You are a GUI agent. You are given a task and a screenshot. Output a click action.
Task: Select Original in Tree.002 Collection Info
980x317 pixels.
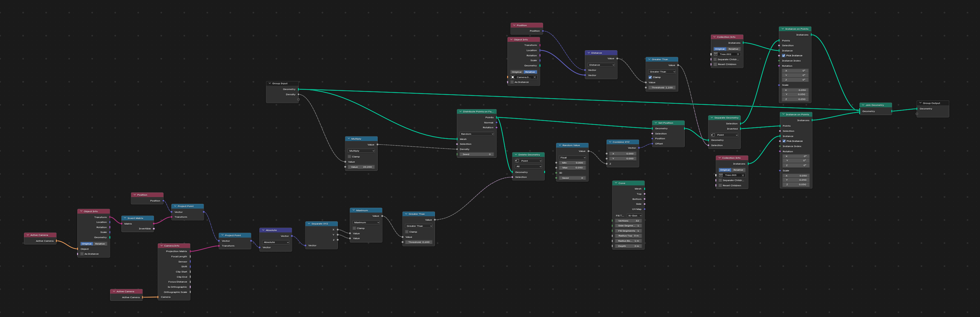(720, 49)
